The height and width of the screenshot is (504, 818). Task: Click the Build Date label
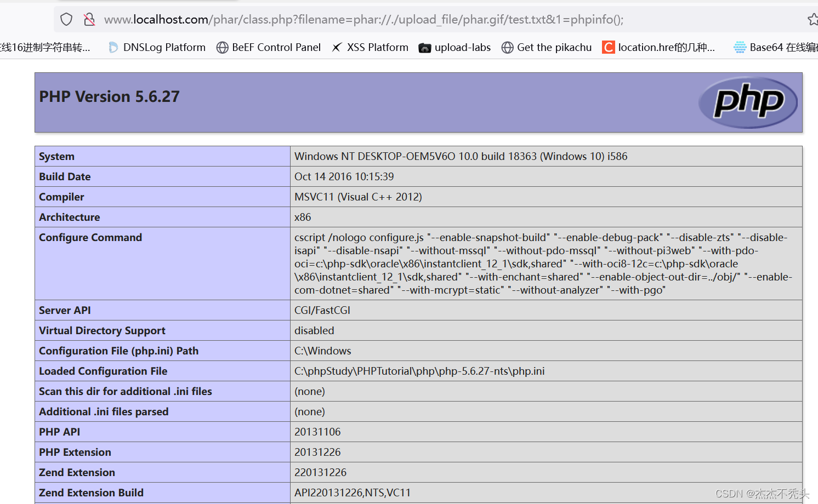click(x=65, y=177)
